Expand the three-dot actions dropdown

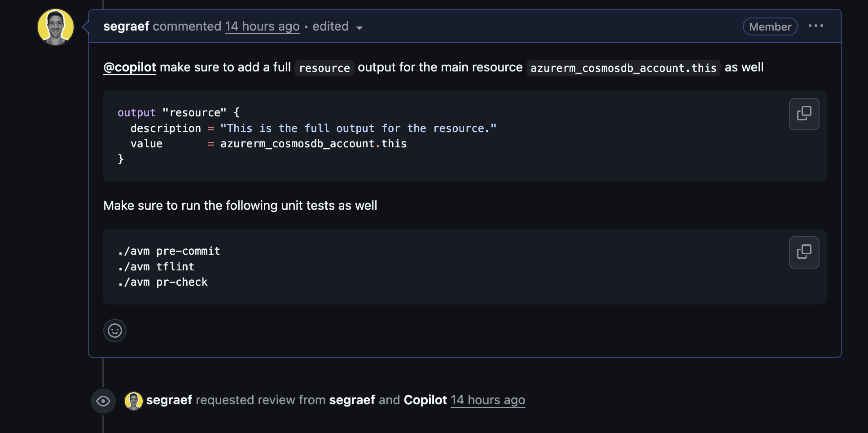pos(816,26)
